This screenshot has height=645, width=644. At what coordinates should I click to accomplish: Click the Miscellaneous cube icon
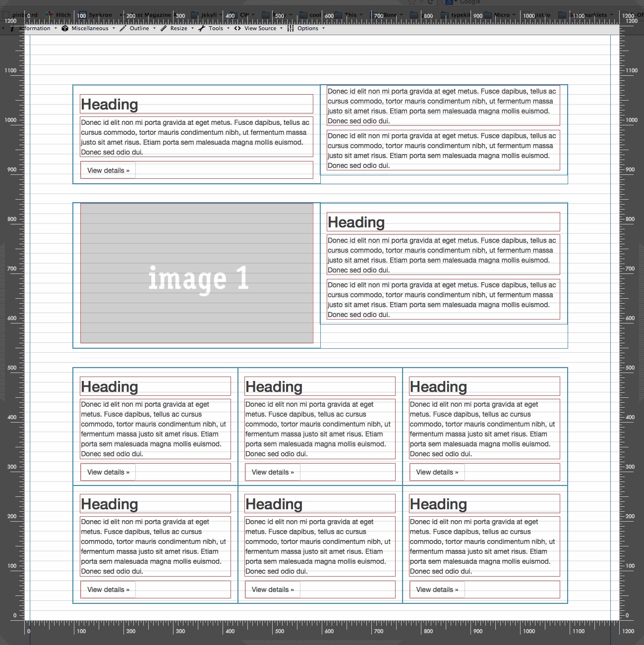coord(65,29)
